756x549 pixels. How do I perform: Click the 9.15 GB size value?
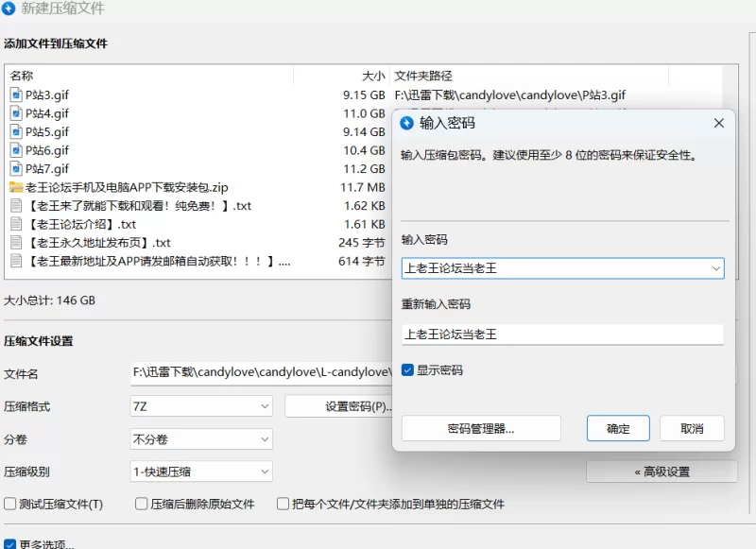[x=364, y=94]
